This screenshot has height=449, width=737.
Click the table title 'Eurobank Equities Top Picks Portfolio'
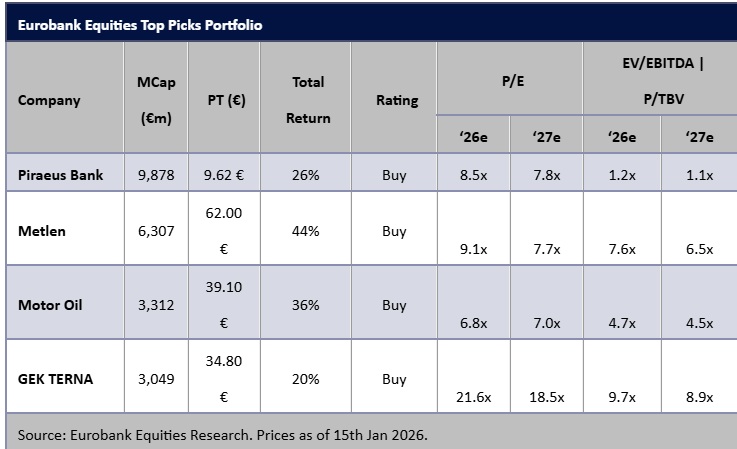[x=140, y=25]
